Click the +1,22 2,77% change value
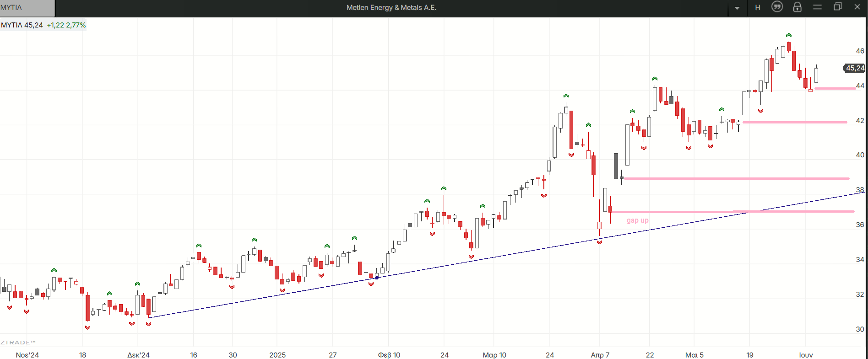 (x=66, y=25)
